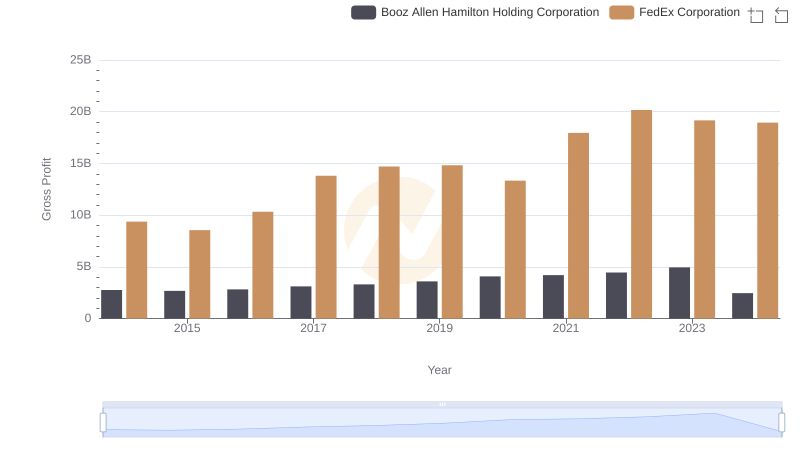This screenshot has width=800, height=461.
Task: Click the 15B y-axis label
Action: click(x=81, y=163)
